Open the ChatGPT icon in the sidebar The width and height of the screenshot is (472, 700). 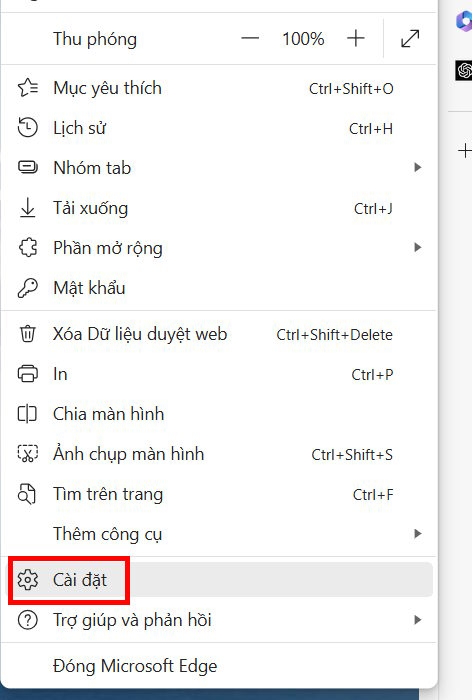pyautogui.click(x=464, y=70)
